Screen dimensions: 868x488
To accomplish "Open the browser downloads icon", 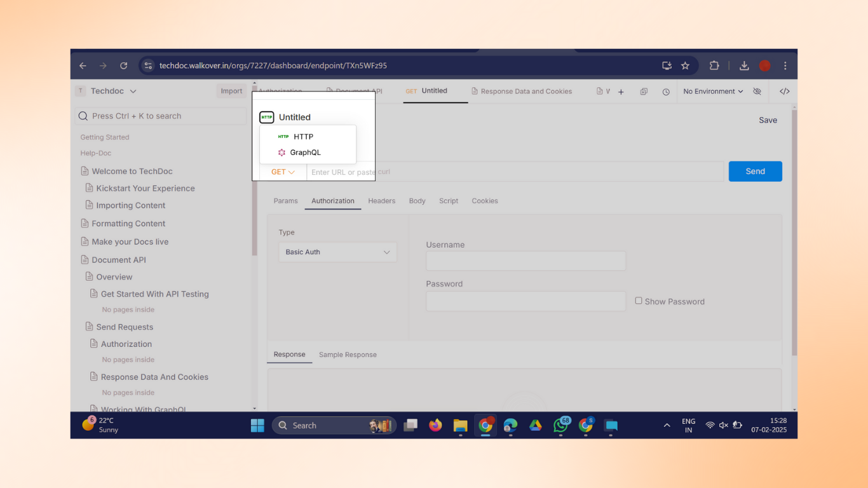I will (x=744, y=65).
